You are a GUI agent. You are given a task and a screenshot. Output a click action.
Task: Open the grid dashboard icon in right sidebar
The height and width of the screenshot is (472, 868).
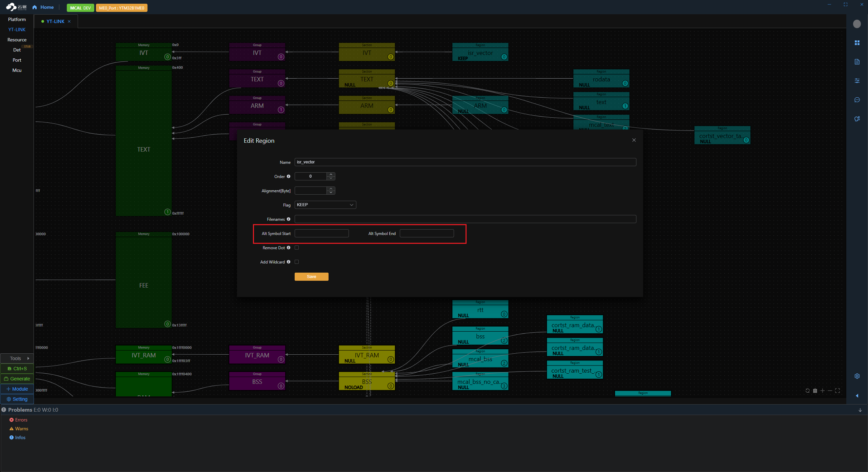pyautogui.click(x=857, y=43)
